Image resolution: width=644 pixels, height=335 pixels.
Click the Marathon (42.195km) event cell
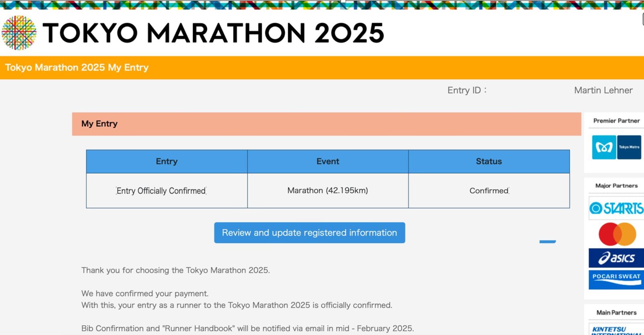tap(328, 191)
